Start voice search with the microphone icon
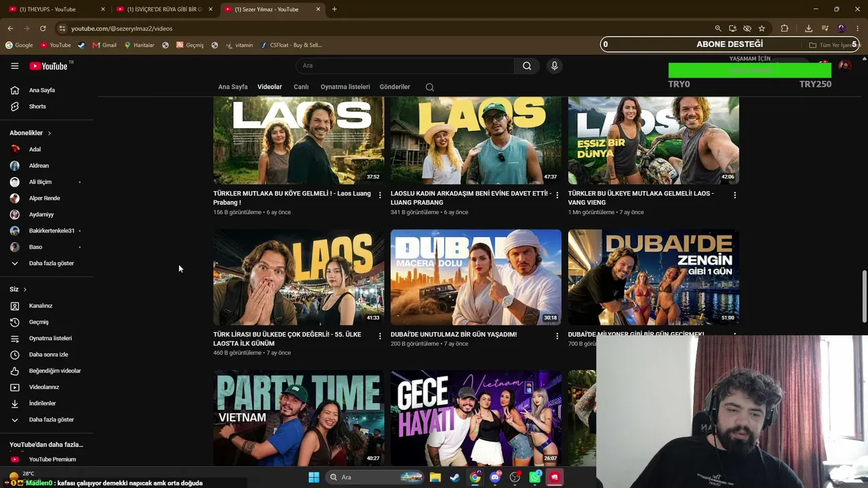Screen dimensions: 868x488 [x=554, y=66]
